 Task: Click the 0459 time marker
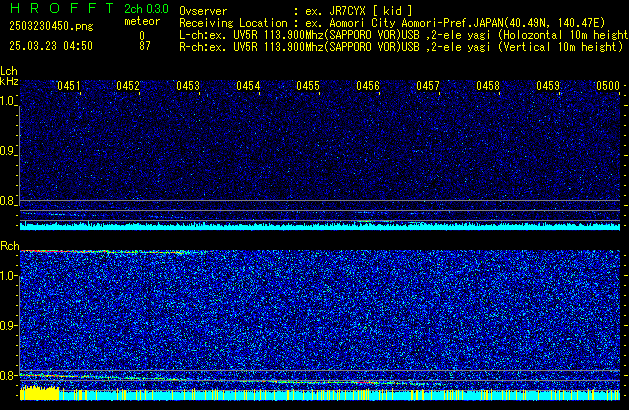(x=548, y=86)
